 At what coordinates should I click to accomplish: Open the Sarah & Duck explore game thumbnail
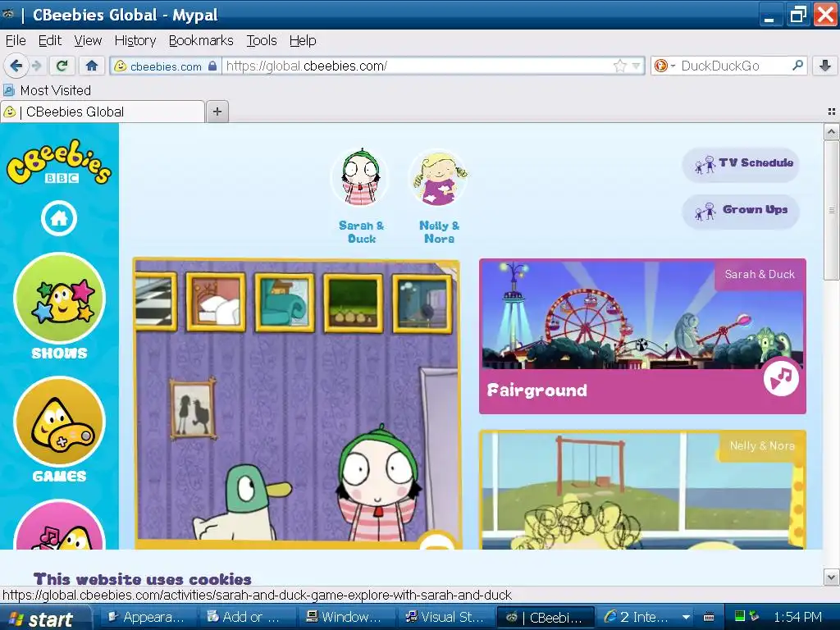point(296,404)
